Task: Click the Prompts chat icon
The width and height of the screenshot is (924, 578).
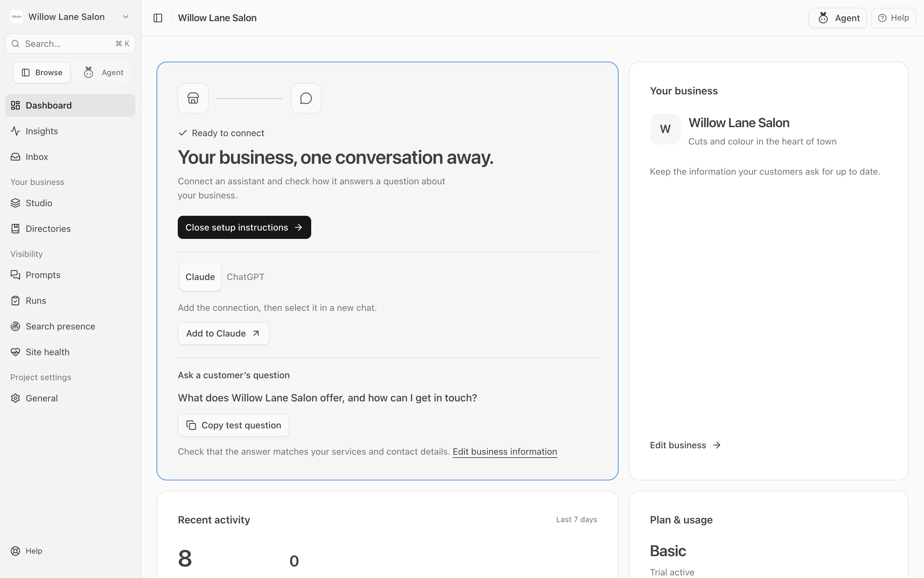Action: pos(15,275)
